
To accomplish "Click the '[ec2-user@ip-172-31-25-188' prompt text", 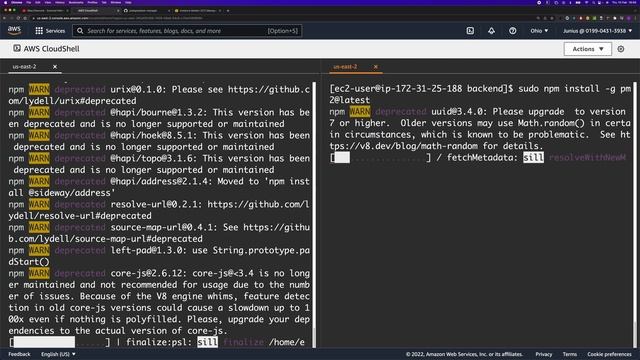I will click(396, 89).
